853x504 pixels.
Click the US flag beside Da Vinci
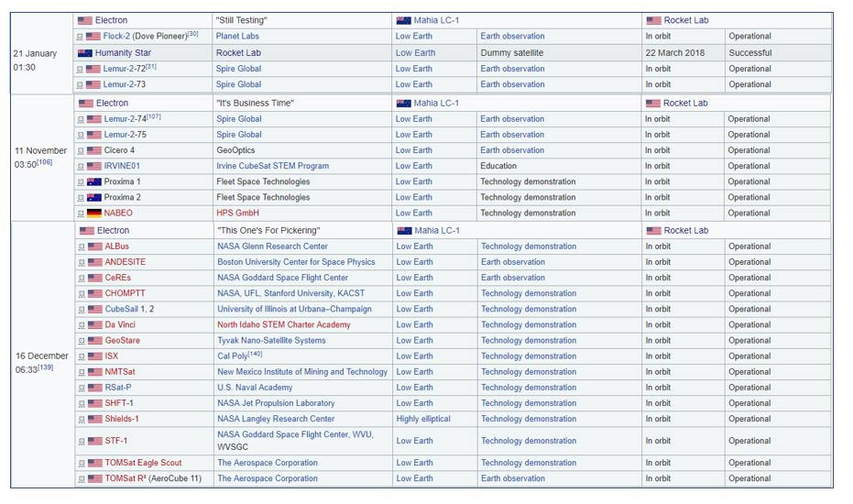[x=95, y=325]
